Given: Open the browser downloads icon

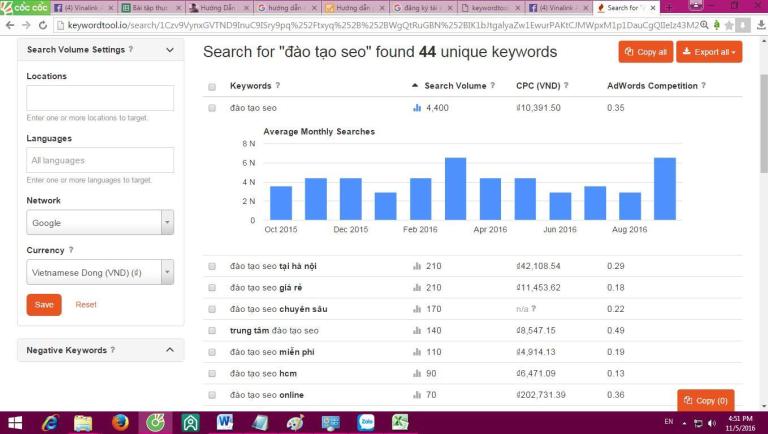Looking at the screenshot, I should (x=761, y=25).
